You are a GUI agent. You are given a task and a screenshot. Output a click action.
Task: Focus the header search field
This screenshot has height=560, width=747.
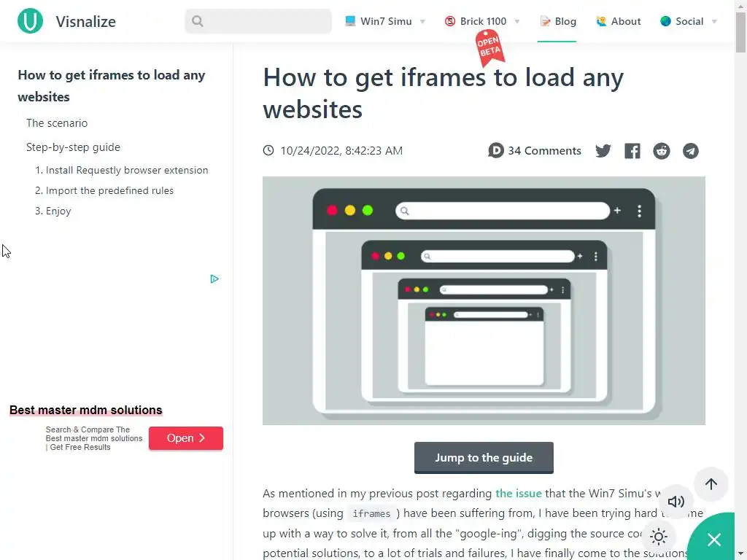(258, 21)
